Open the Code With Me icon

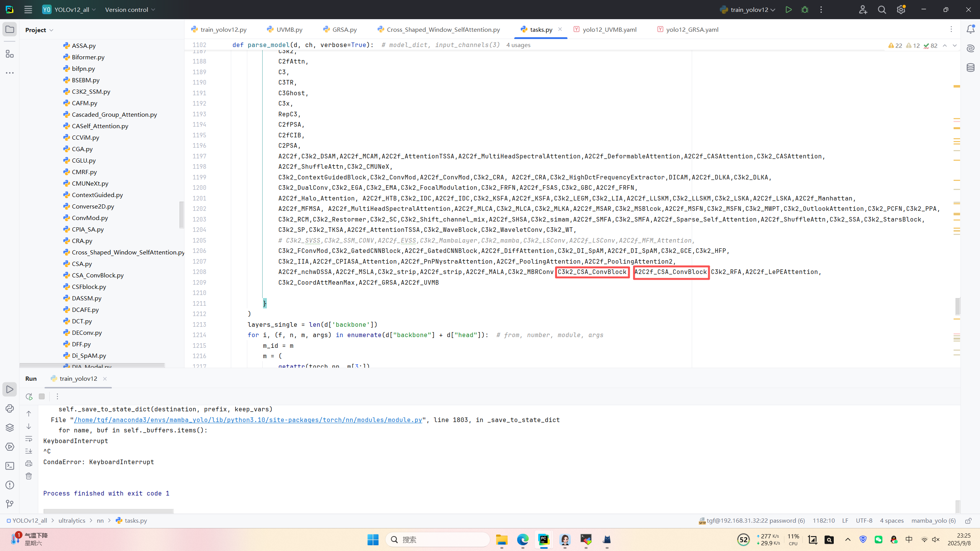[x=863, y=10]
